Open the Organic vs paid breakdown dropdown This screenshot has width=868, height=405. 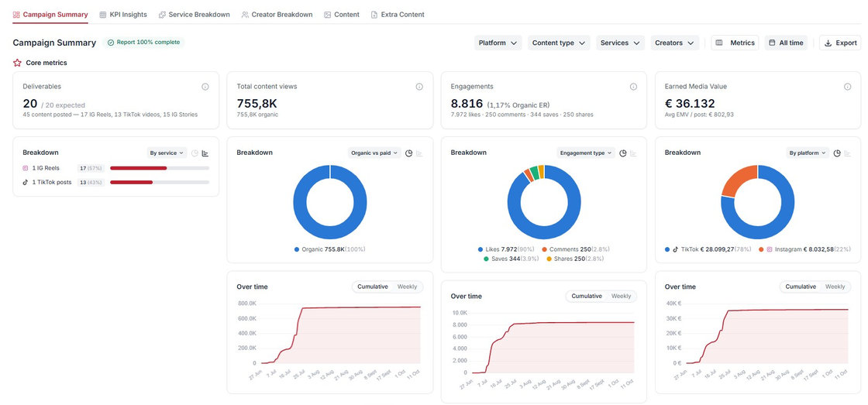pyautogui.click(x=374, y=153)
